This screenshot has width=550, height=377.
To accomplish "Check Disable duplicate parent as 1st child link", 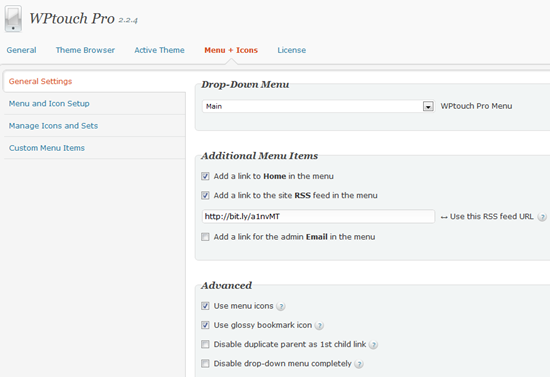I will pos(205,344).
